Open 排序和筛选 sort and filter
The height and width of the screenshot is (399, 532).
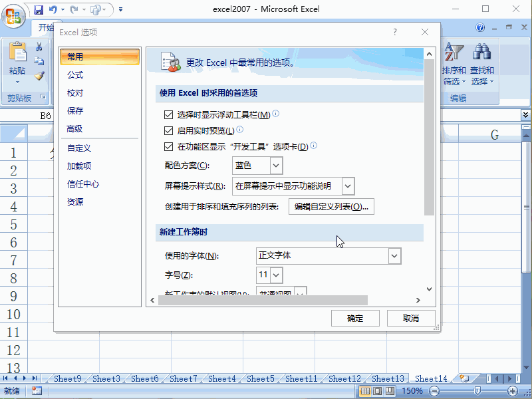454,64
